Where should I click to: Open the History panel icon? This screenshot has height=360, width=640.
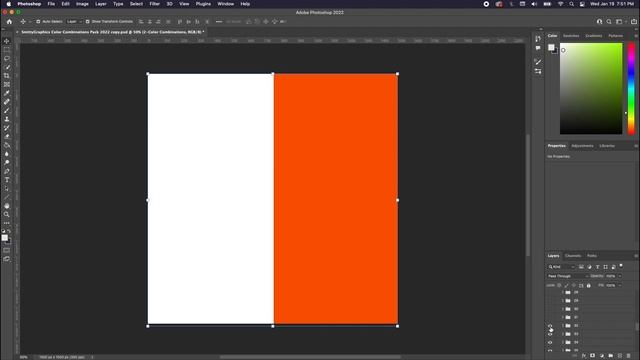(x=538, y=39)
